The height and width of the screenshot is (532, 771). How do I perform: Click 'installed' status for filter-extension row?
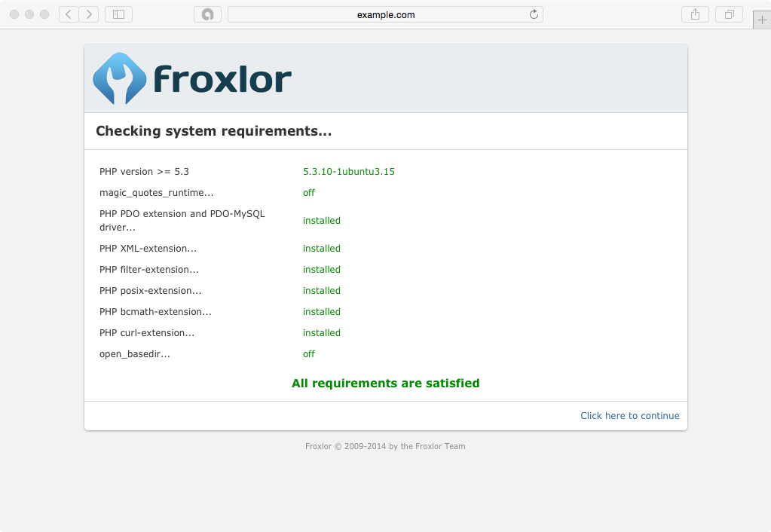[x=322, y=270]
